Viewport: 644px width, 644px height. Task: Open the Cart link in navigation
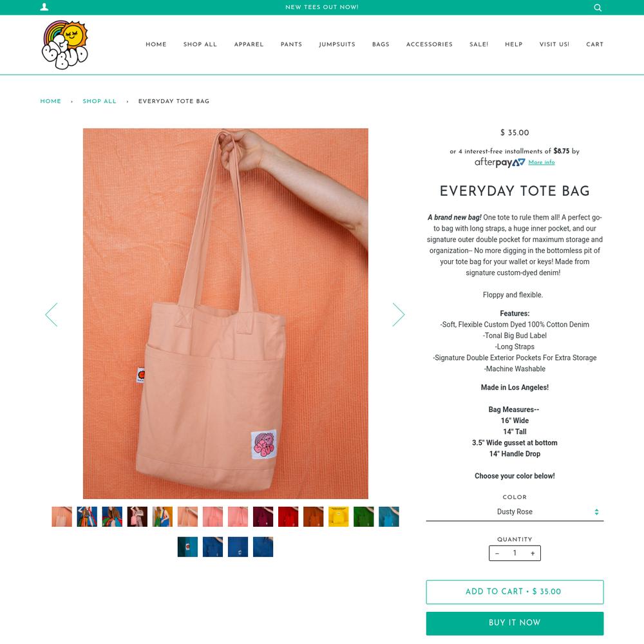point(594,44)
